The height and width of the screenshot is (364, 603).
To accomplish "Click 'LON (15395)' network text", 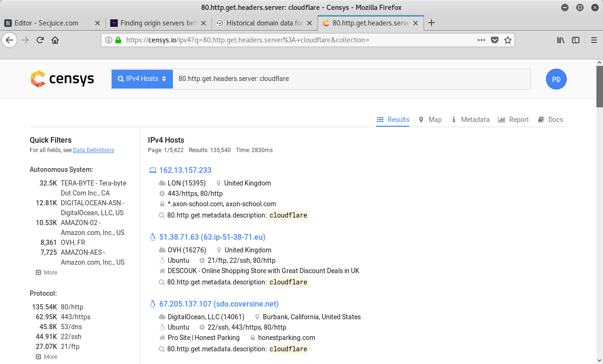I will click(187, 183).
